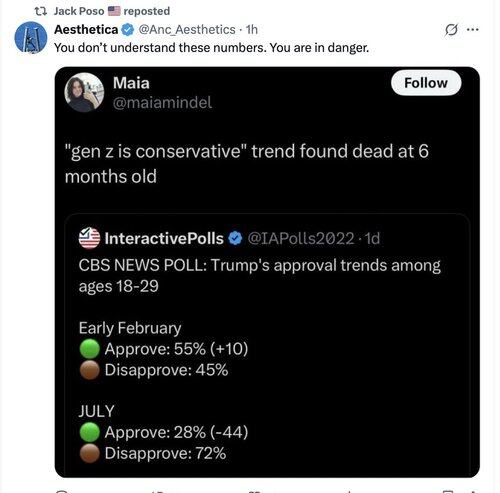Click the Jack Poso reposted label
500x493 pixels.
pos(112,11)
